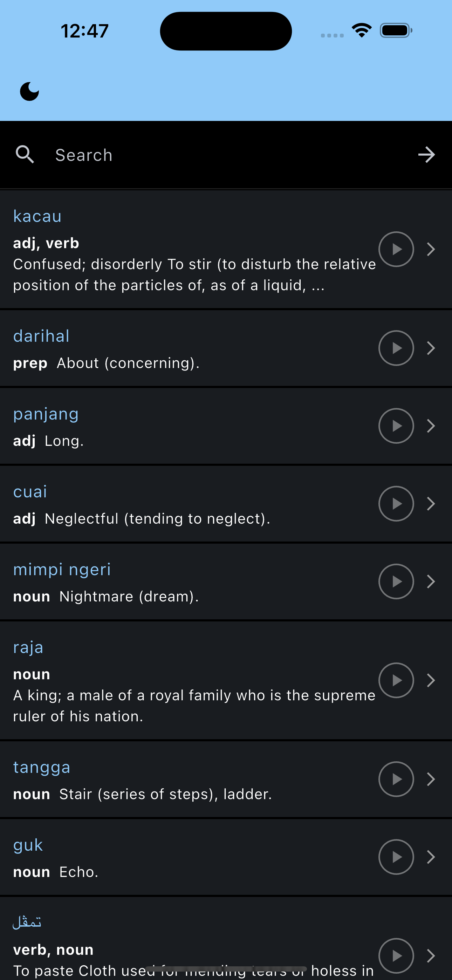Screen dimensions: 452x980
Task: Play audio for darihal
Action: [x=396, y=348]
